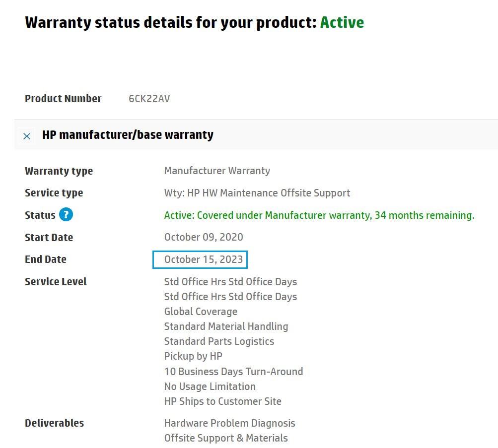Click the green Active text in the heading
The width and height of the screenshot is (498, 448).
coord(342,23)
